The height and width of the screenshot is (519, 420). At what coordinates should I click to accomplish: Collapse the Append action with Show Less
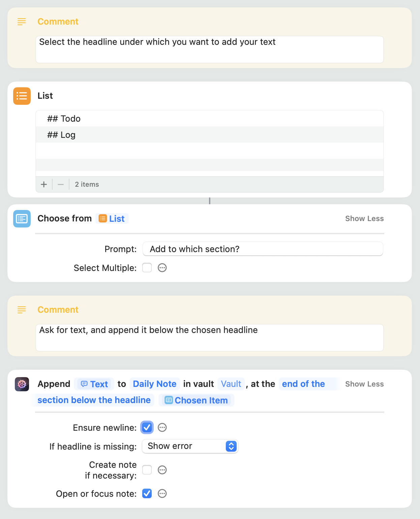click(364, 384)
